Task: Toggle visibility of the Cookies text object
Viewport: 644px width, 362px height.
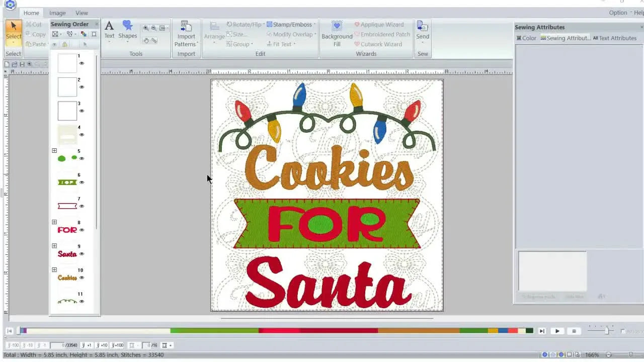Action: [x=81, y=279]
